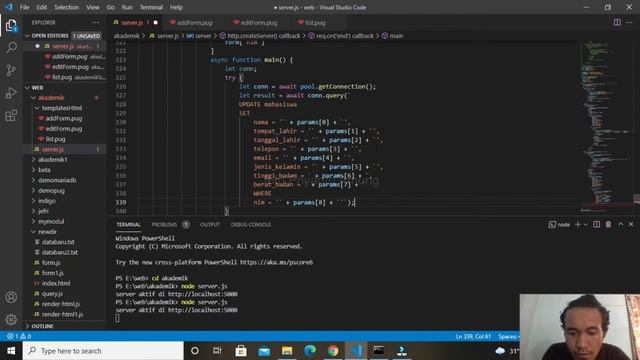
Task: Collapse the WEB folder section
Action: 27,88
